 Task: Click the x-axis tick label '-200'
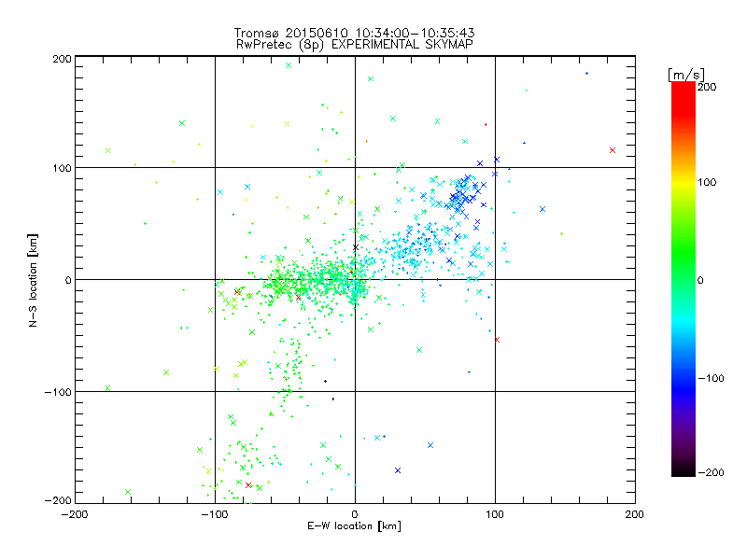(75, 515)
